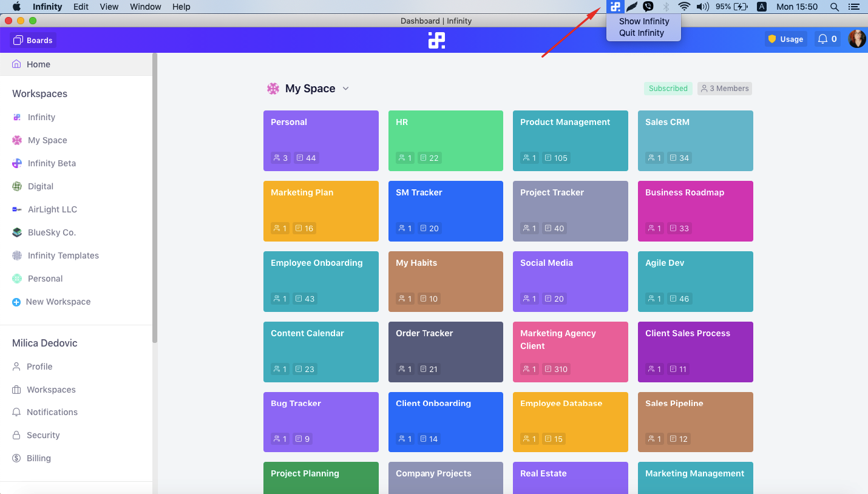Screen dimensions: 868x494
Task: Click the plus icon for New Workspace
Action: 16,302
